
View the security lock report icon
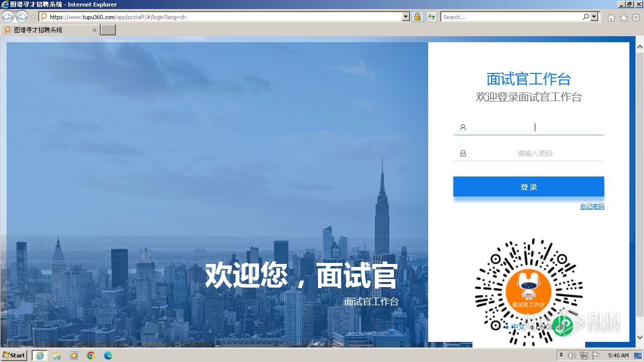[417, 17]
